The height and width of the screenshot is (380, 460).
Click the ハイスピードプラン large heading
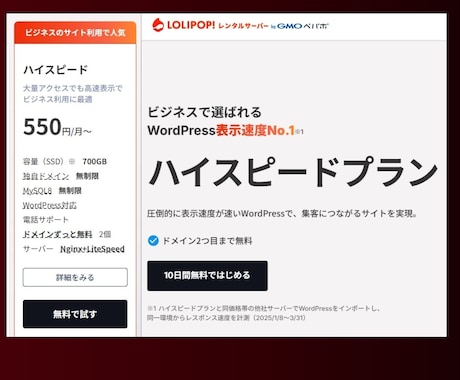tap(293, 172)
